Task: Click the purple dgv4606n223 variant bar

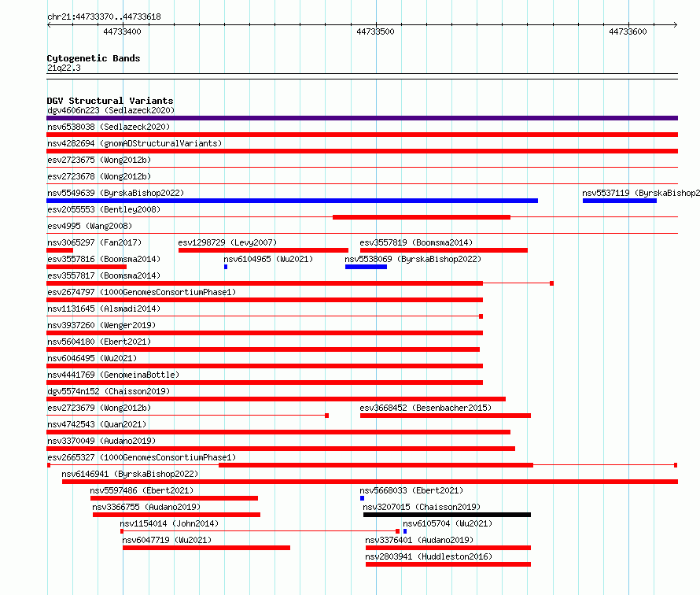Action: 362,118
